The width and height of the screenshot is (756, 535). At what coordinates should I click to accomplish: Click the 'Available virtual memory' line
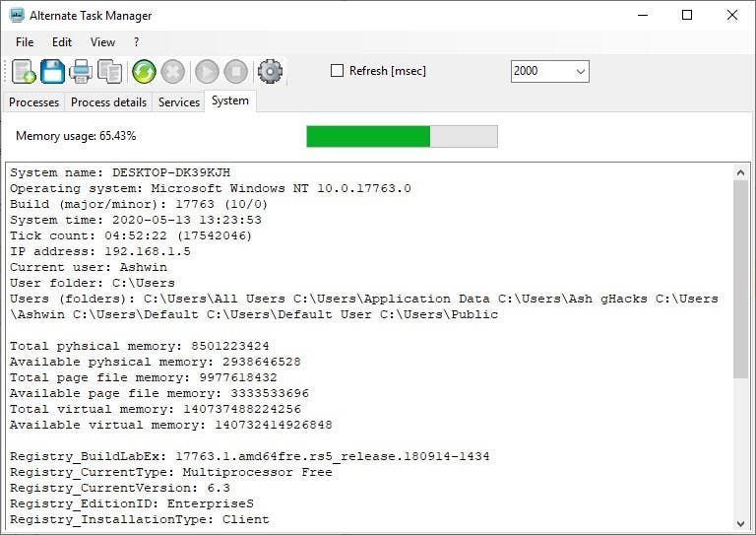tap(170, 425)
